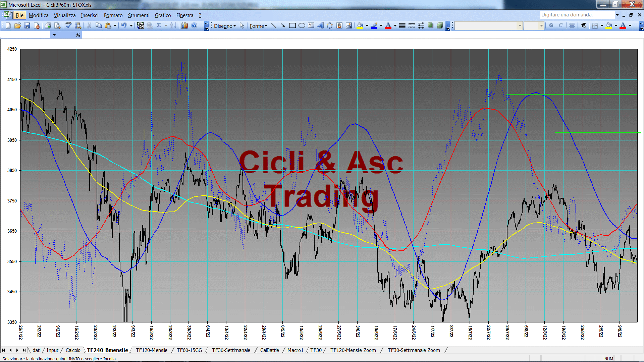Open Print Preview icon

pyautogui.click(x=57, y=25)
